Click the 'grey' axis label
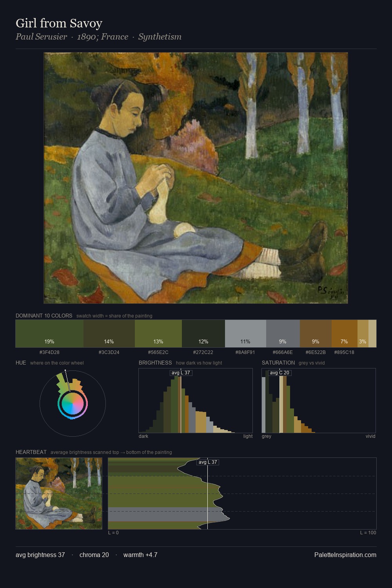Viewport: 392px width, 588px height. coord(267,436)
